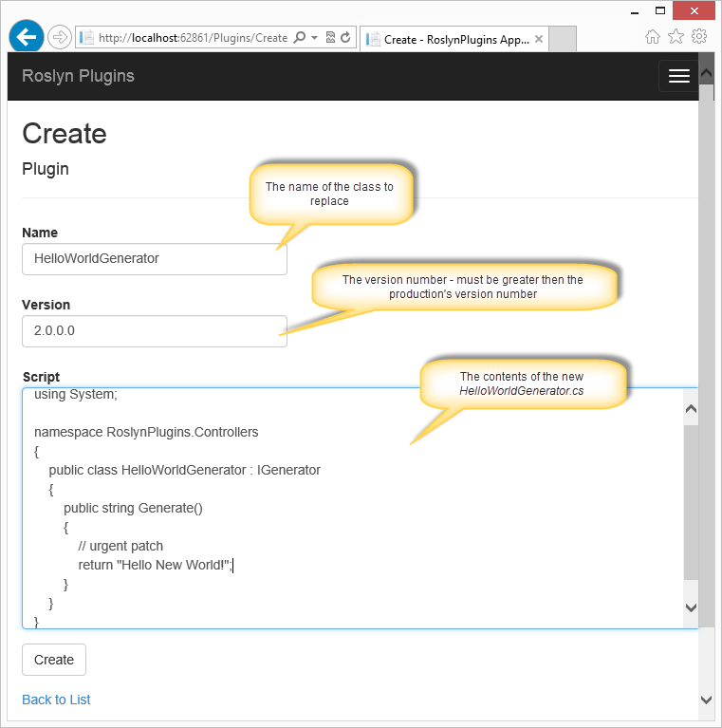Click the browser Forward arrow button
This screenshot has height=728, width=722.
[60, 37]
